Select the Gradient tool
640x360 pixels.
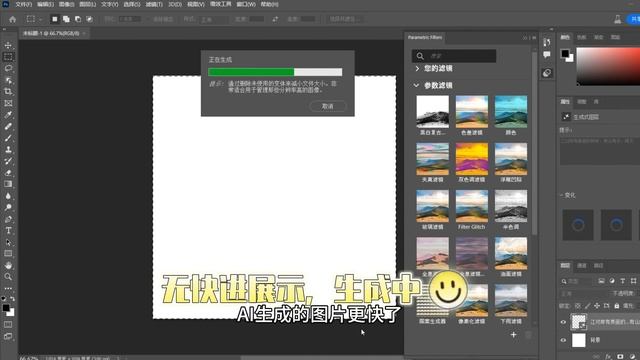[x=8, y=184]
